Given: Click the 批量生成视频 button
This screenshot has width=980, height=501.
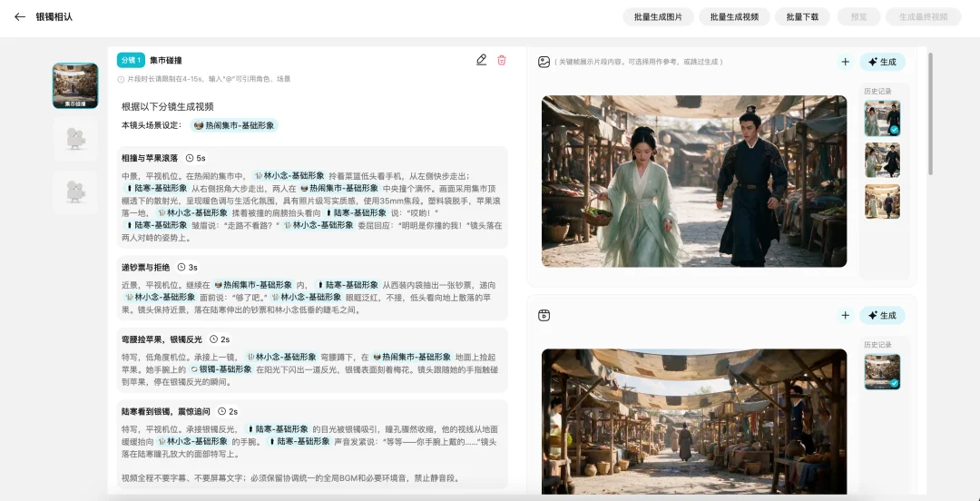Looking at the screenshot, I should 734,17.
